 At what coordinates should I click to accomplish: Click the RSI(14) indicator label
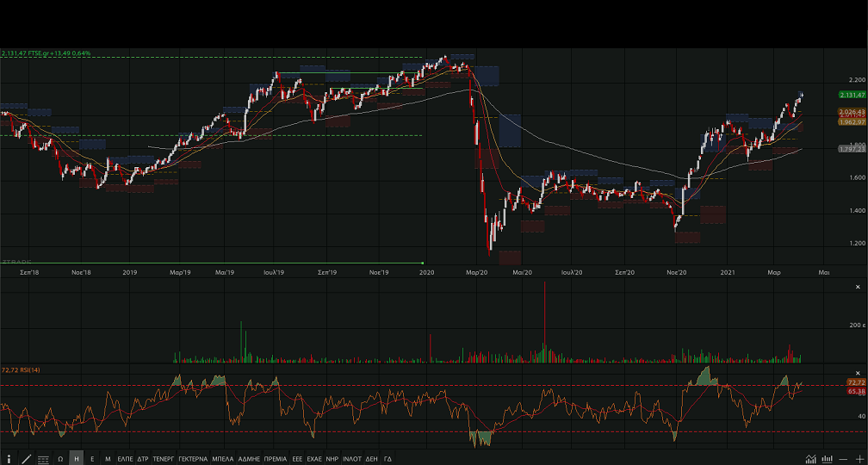[21, 369]
